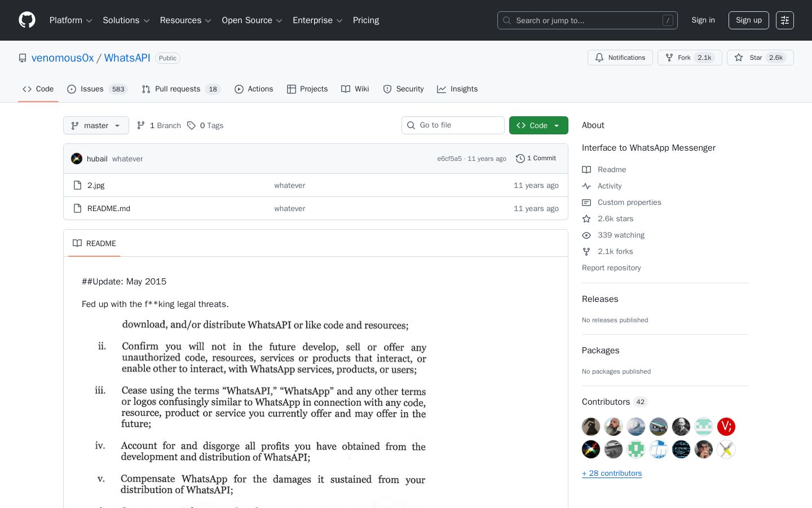Focus the Search or jump to field
The image size is (812, 508).
[x=587, y=20]
